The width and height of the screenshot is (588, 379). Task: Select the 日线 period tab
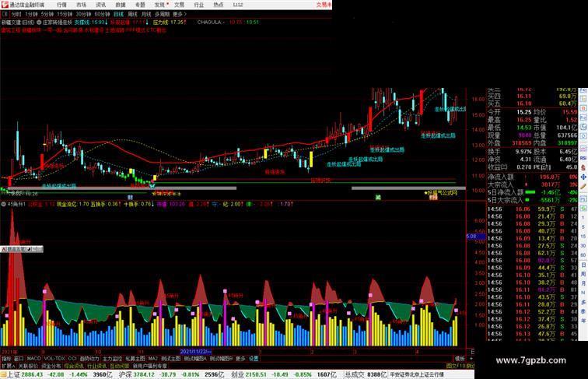coord(118,14)
